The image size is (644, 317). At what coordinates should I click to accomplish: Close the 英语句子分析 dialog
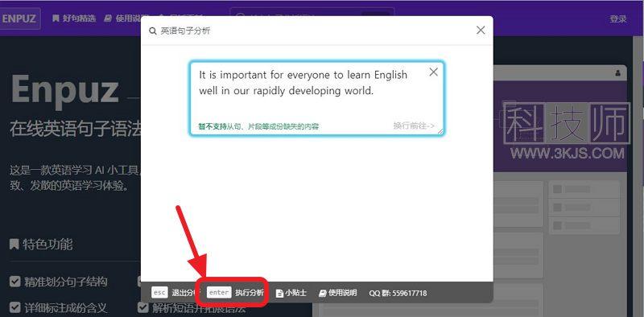[481, 30]
